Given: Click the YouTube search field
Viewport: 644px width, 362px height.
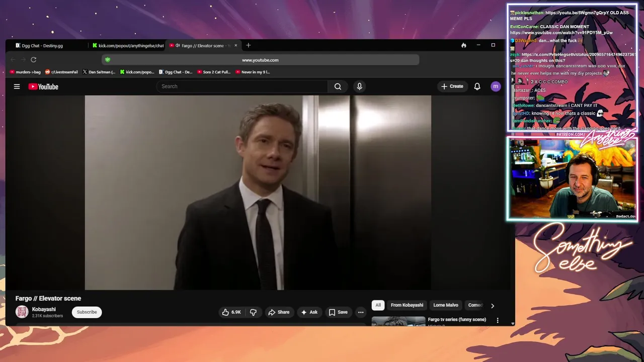Looking at the screenshot, I should coord(242,86).
